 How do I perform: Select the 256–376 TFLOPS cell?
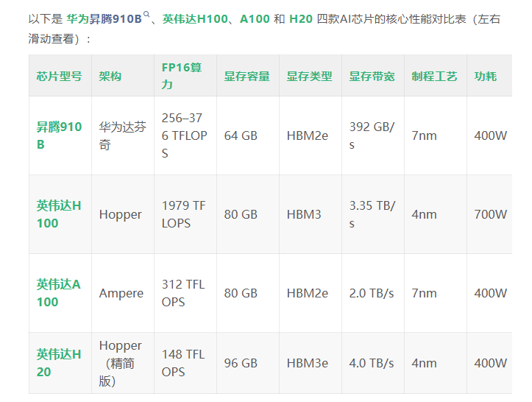[184, 135]
